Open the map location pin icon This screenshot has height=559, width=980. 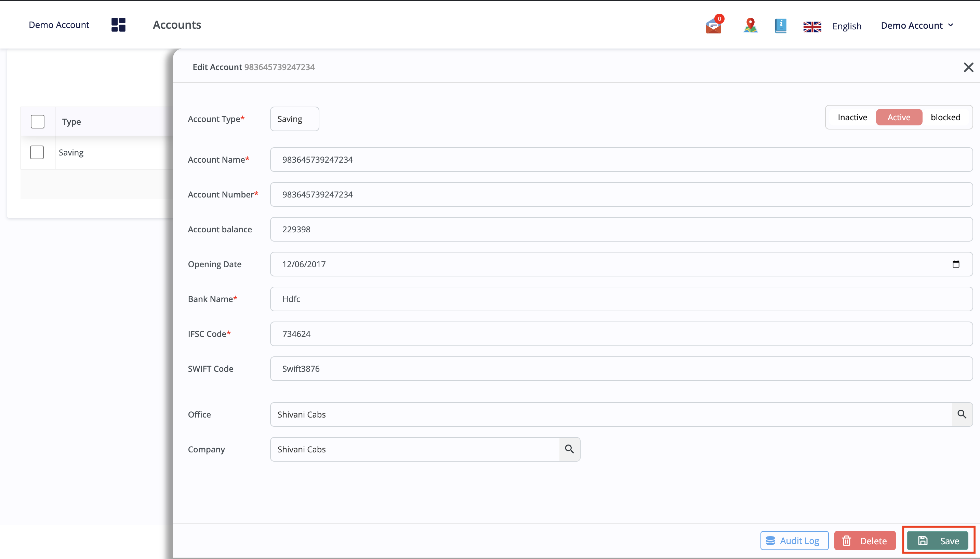(x=750, y=25)
